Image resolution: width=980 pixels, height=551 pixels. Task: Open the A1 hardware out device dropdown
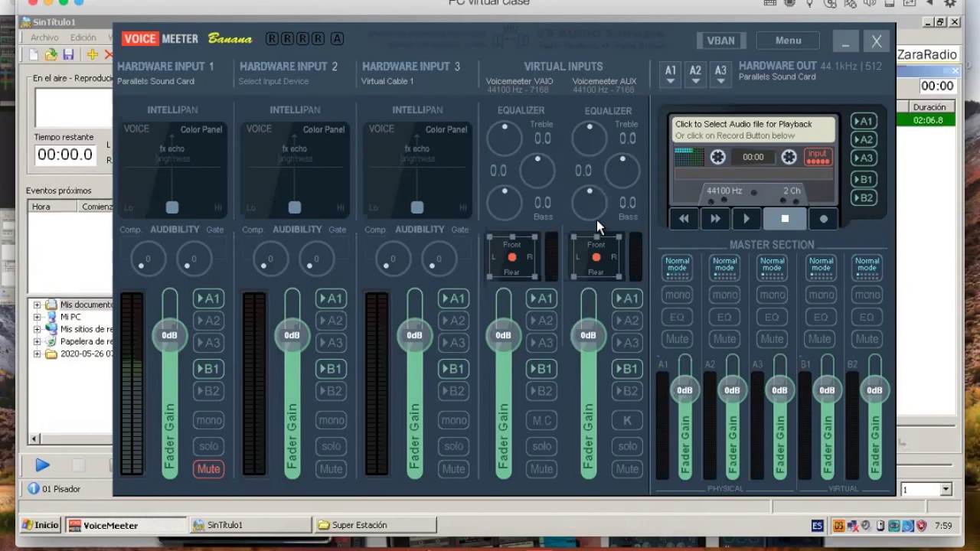(671, 74)
